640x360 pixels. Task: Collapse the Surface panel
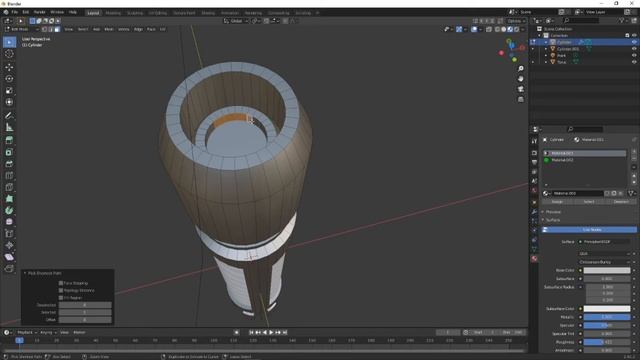click(x=553, y=220)
